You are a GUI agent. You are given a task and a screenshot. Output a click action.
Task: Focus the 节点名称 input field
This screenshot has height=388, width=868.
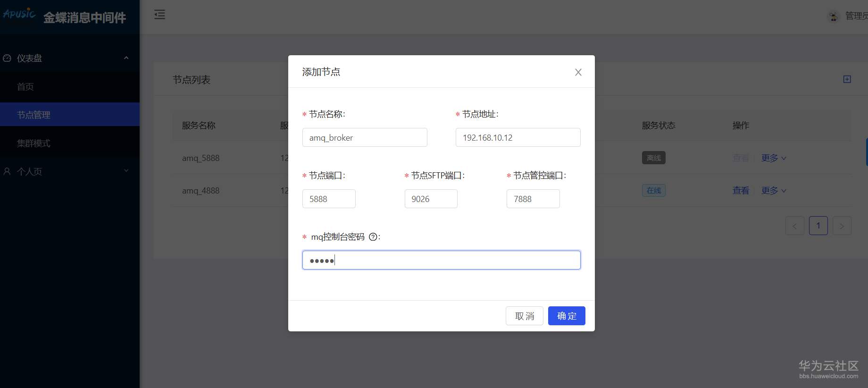(x=365, y=137)
